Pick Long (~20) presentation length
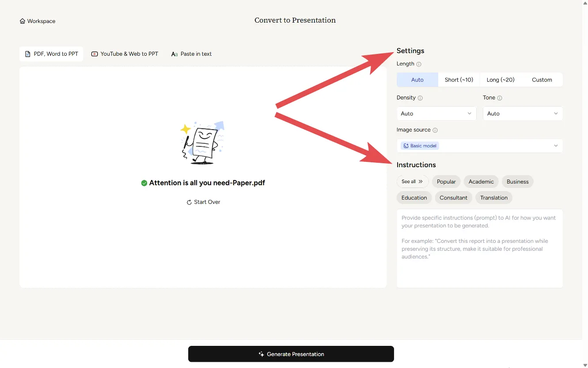 pos(500,80)
